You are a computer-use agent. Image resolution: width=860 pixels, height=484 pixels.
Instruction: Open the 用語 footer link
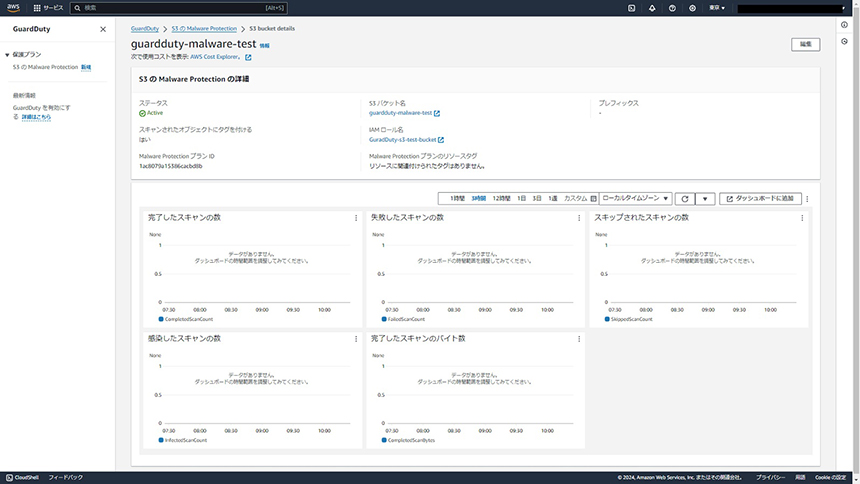800,477
